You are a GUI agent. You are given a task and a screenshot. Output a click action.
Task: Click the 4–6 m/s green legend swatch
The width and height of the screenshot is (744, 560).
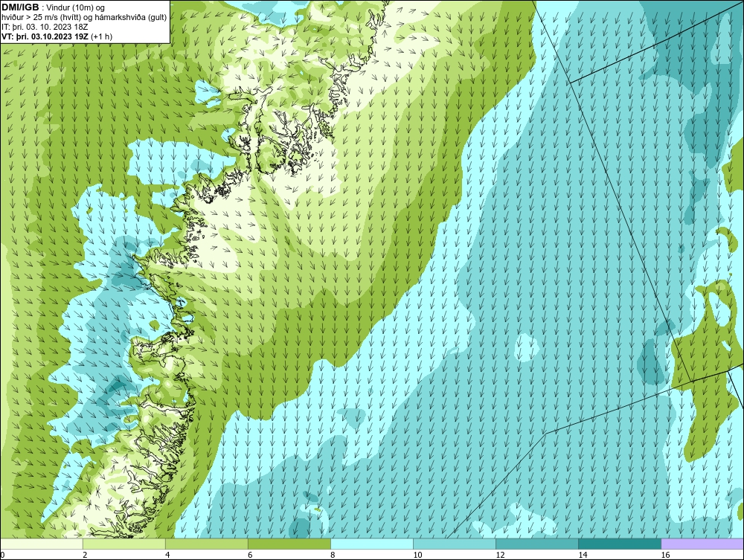point(206,544)
